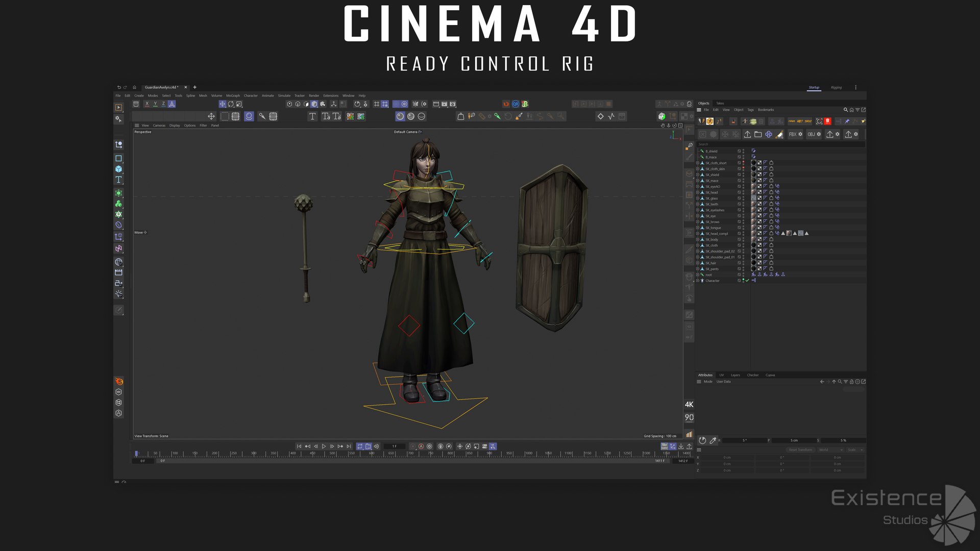
Task: Click the coordinate system icon beside Z
Action: click(x=172, y=104)
